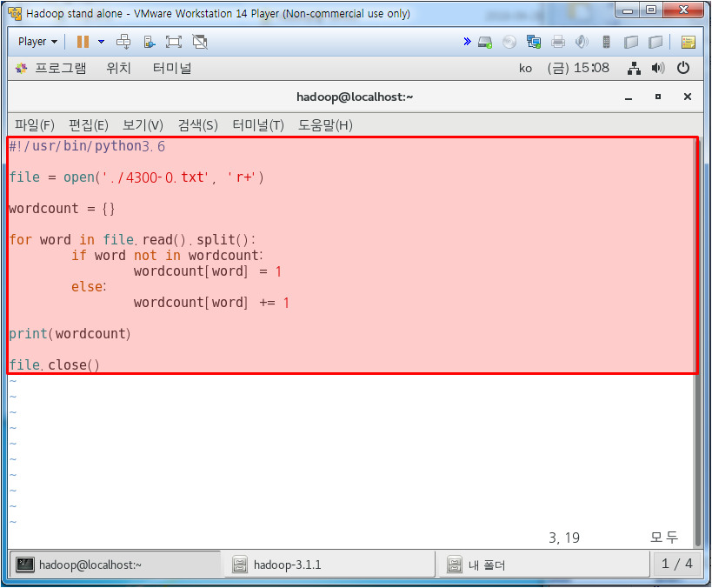Click the wordcount[word] += 1 line
This screenshot has height=588, width=712.
(211, 303)
